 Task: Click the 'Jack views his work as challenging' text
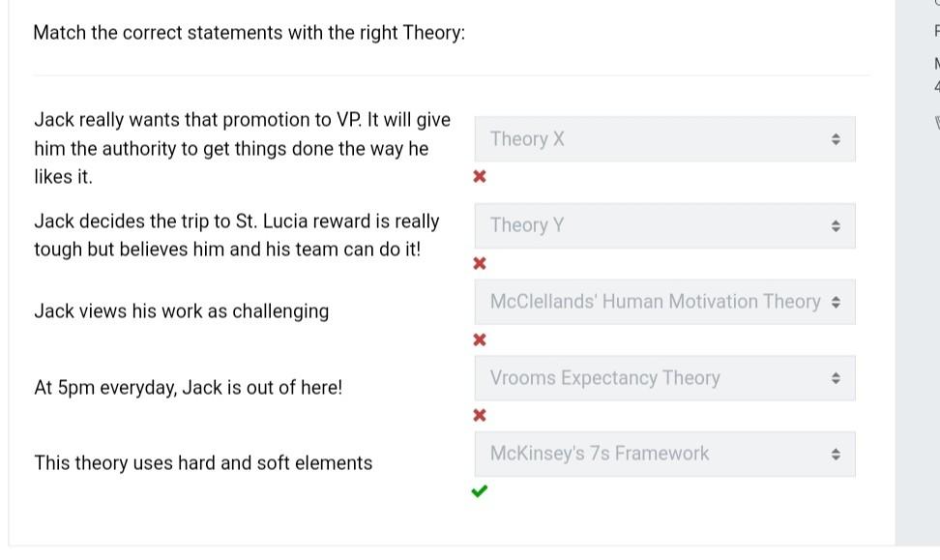[x=182, y=310]
